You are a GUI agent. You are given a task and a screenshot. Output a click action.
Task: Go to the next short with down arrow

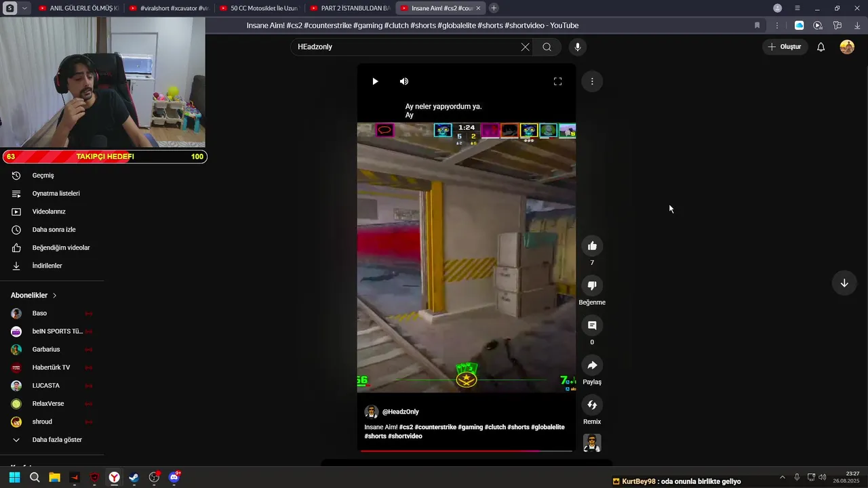[844, 283]
